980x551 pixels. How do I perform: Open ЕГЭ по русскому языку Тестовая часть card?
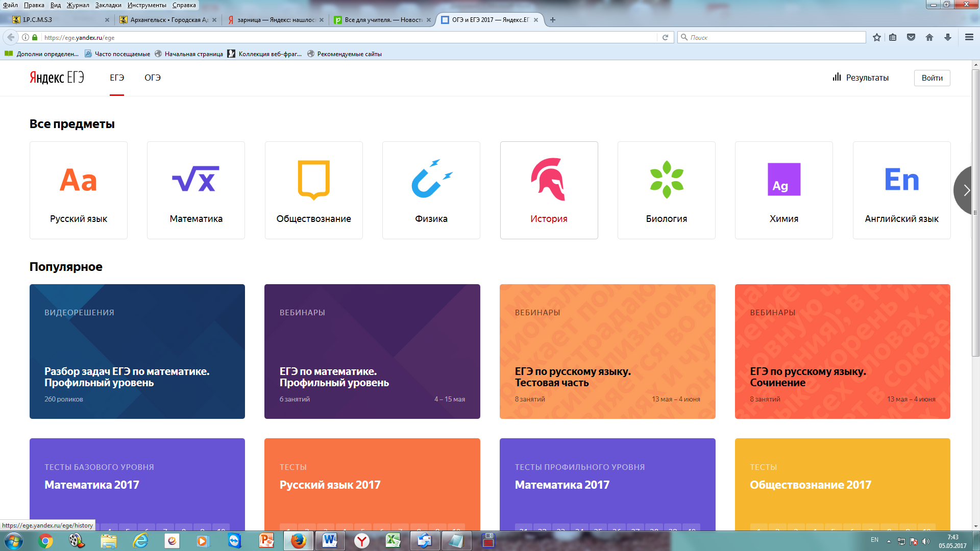coord(607,352)
